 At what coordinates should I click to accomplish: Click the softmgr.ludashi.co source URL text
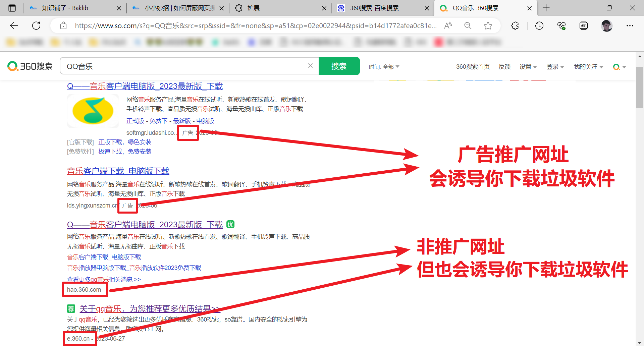[x=151, y=133]
